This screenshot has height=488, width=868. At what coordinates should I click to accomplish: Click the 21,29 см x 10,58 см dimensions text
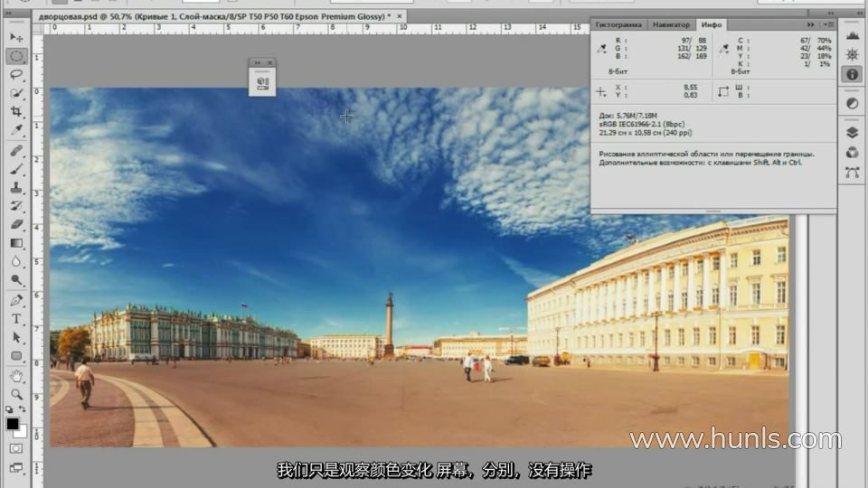coord(645,133)
